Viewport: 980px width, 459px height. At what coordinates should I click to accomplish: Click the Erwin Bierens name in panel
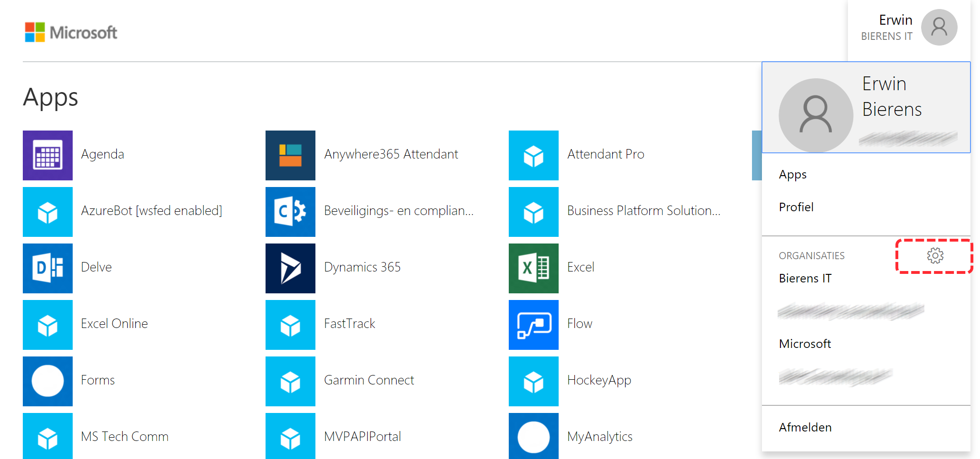click(x=892, y=96)
